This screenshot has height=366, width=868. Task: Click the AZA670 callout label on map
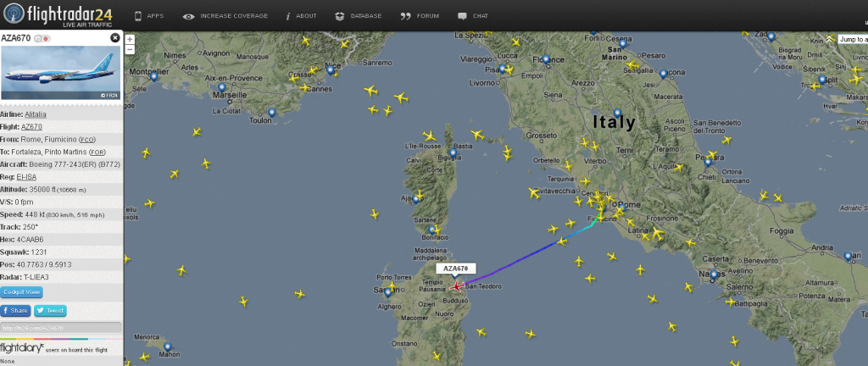click(456, 269)
